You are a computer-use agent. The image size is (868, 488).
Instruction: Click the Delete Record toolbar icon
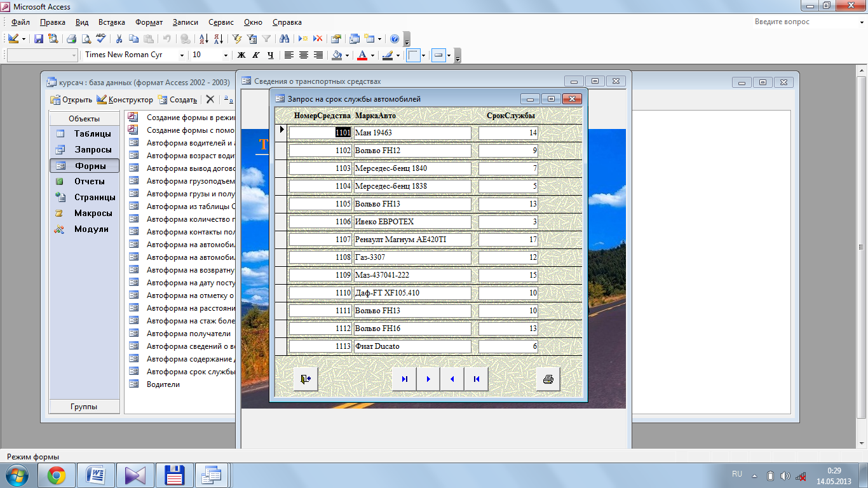pyautogui.click(x=318, y=39)
